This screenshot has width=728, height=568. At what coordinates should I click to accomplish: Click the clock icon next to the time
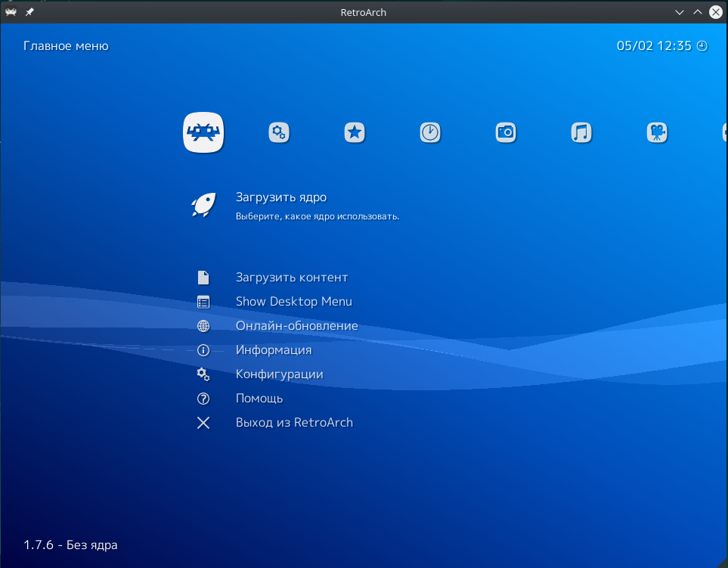(x=702, y=45)
